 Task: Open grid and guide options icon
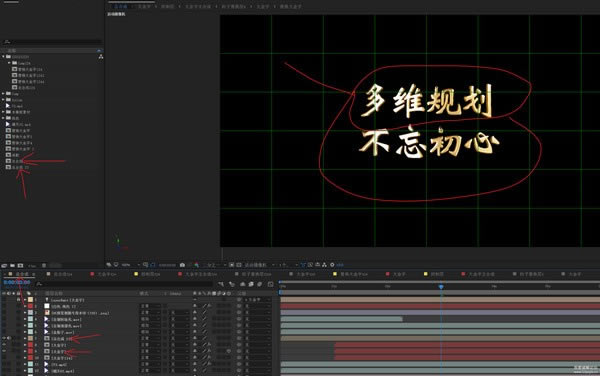point(145,265)
